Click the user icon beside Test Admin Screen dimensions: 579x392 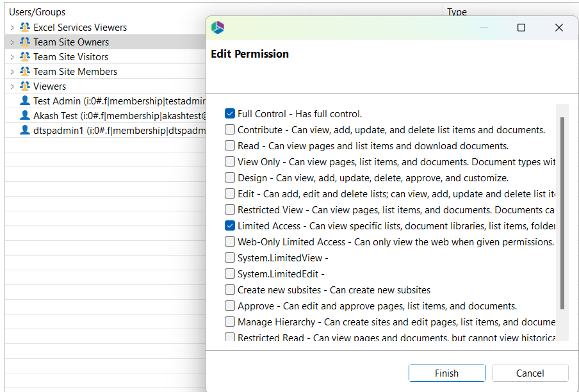tap(23, 101)
